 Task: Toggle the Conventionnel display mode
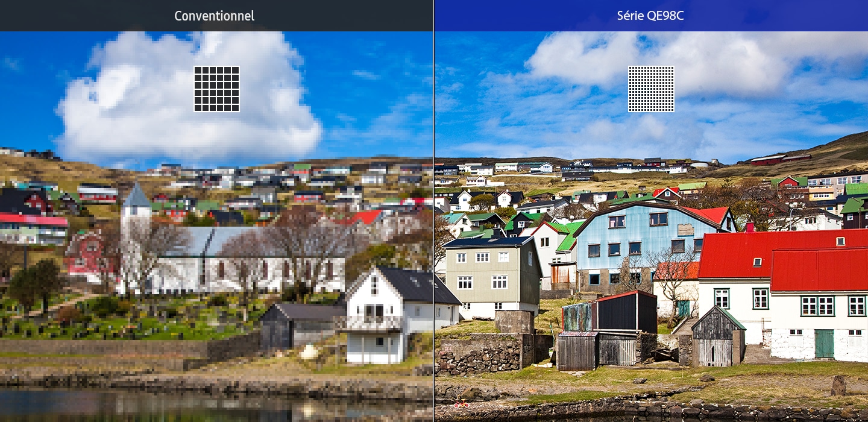coord(214,16)
